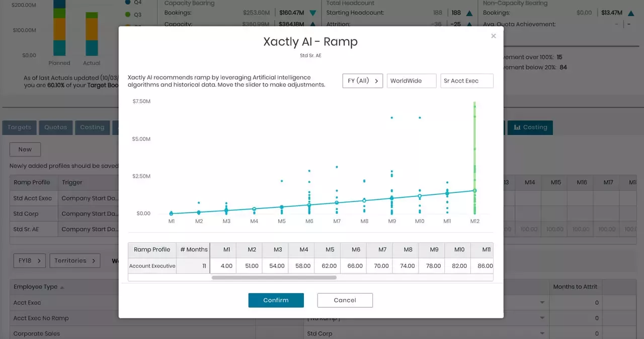
Task: Click the down triangle beside $160.47M bookings
Action: point(313,13)
